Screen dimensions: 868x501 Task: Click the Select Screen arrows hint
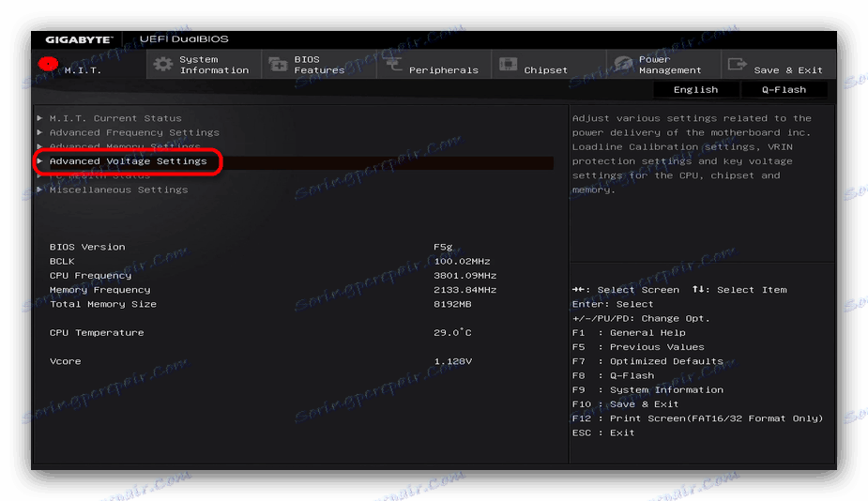click(626, 290)
